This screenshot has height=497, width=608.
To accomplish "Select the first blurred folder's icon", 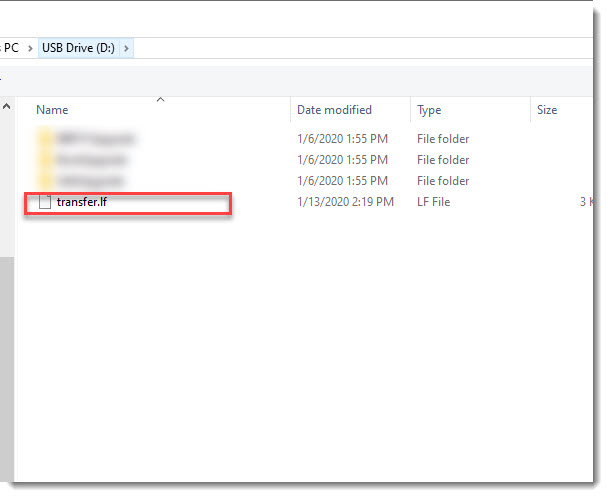I will [x=44, y=139].
